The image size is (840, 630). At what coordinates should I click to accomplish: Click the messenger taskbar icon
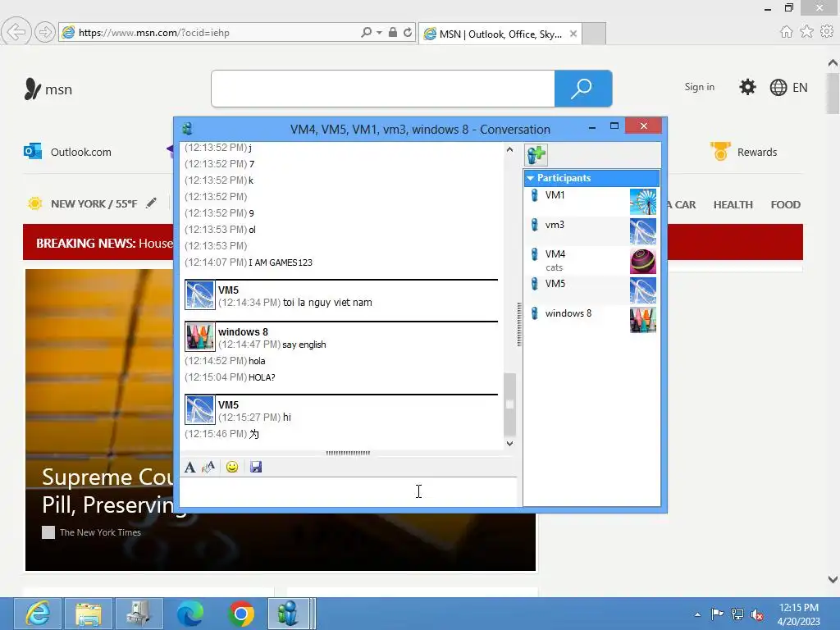pos(289,614)
